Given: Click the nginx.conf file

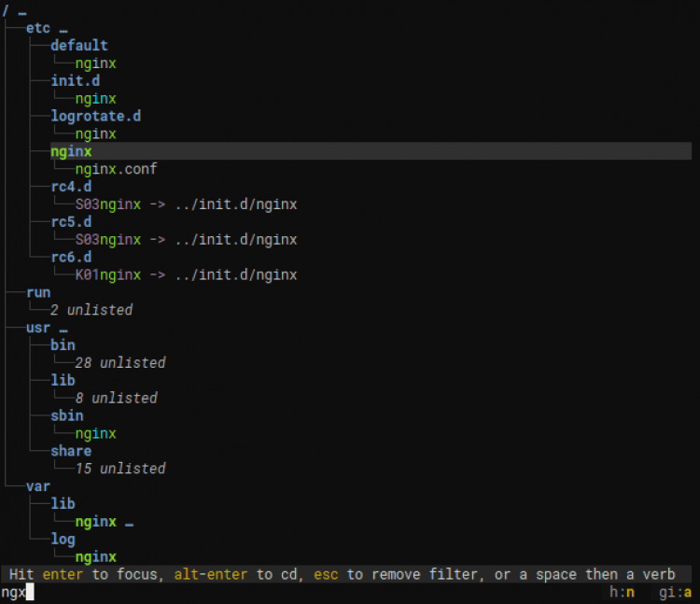Looking at the screenshot, I should click(x=116, y=169).
